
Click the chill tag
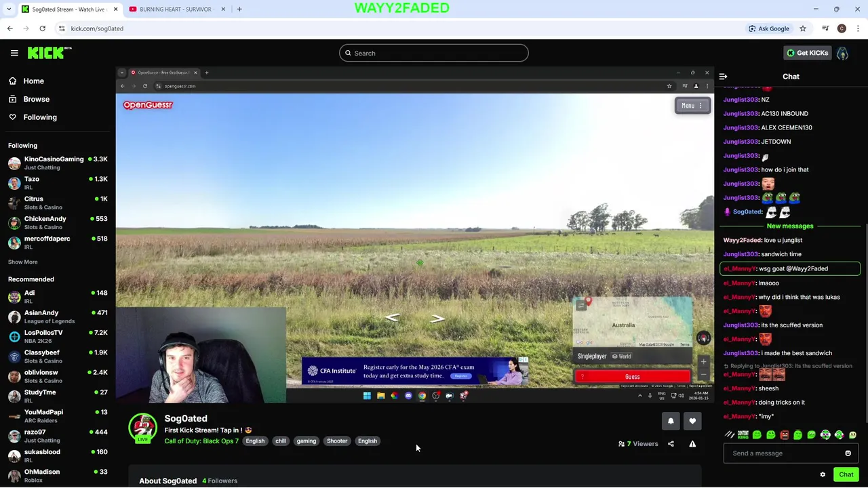click(280, 441)
